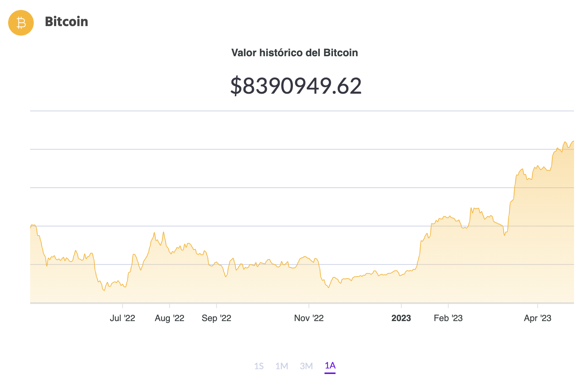588x385 pixels.
Task: Click the shaded area under the price line
Action: [x=257, y=290]
